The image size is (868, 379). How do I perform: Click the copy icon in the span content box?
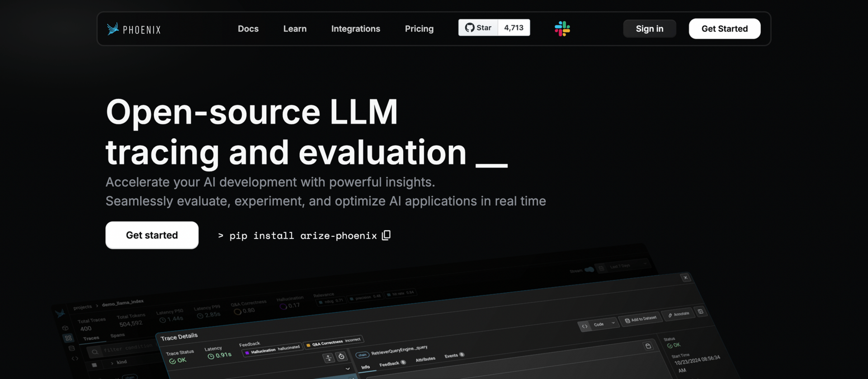tap(648, 346)
